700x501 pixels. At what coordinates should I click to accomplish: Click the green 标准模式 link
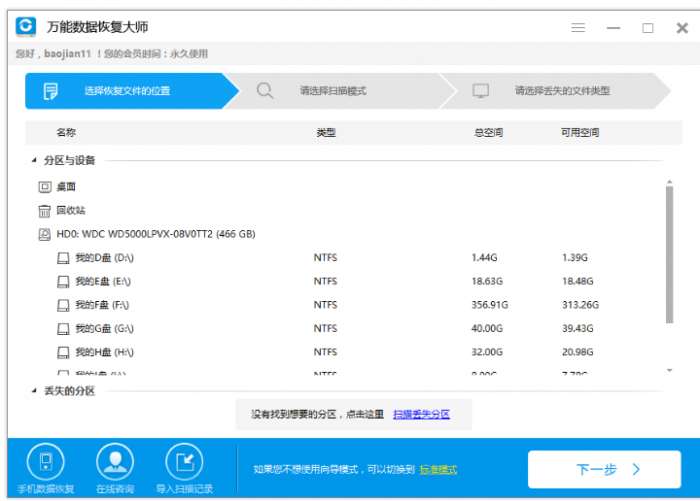(x=438, y=469)
